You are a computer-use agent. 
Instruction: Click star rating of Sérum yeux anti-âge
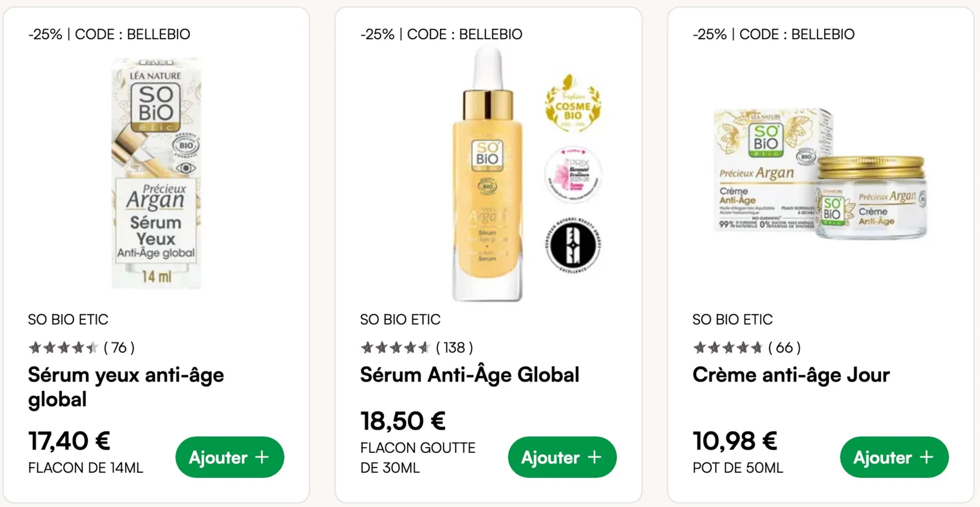(x=63, y=348)
